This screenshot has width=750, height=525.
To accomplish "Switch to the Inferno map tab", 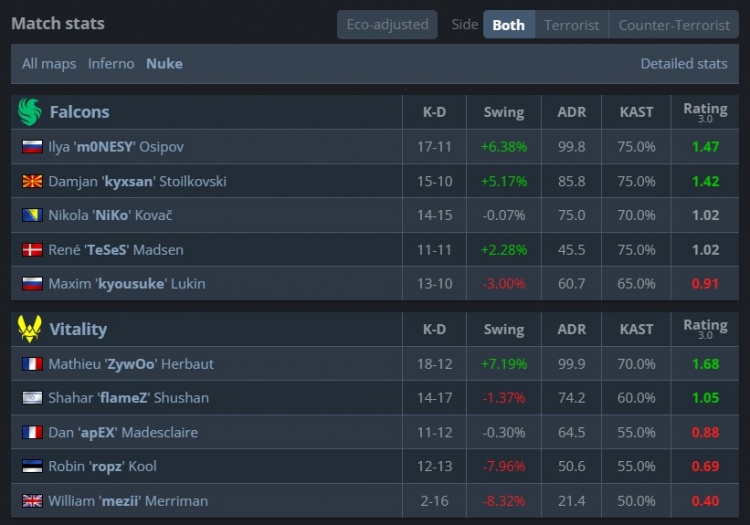I will coord(111,63).
